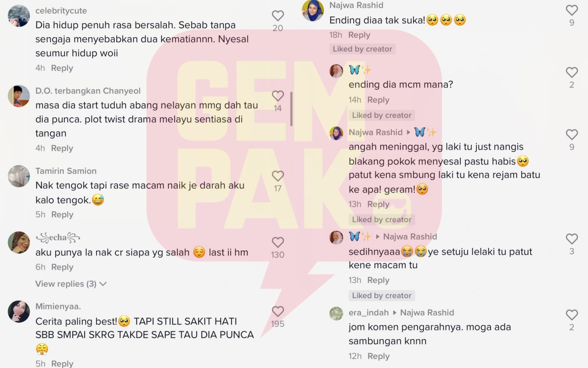The height and width of the screenshot is (368, 588).
Task: Like Mimienyaa's comment with 195 likes
Action: coord(277,311)
